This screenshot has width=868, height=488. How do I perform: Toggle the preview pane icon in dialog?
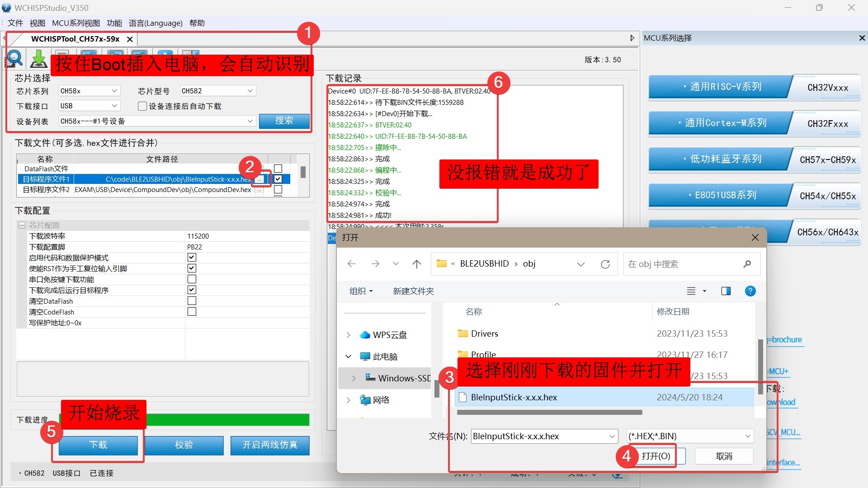[726, 291]
